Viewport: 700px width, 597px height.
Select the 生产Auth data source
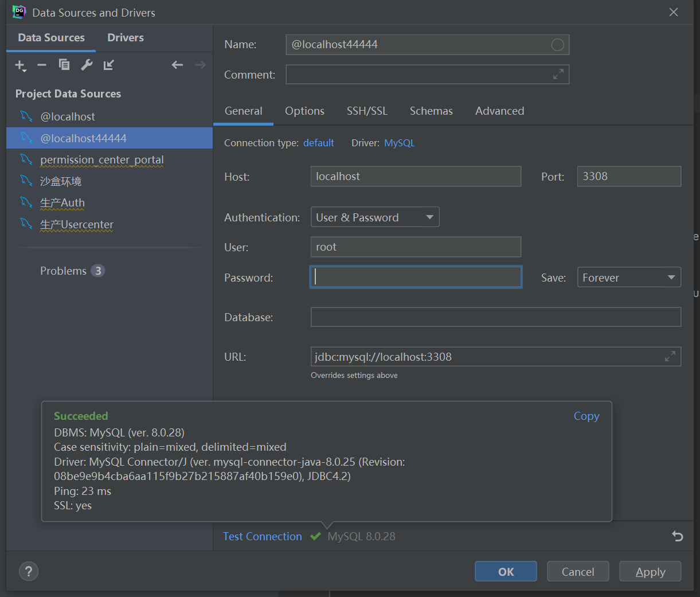110,202
